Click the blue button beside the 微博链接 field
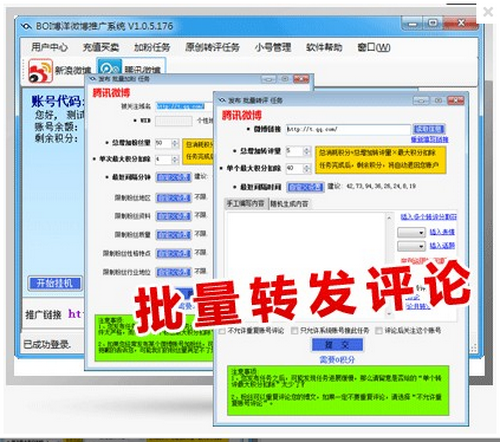Screen dimensions: 500x442 429,129
